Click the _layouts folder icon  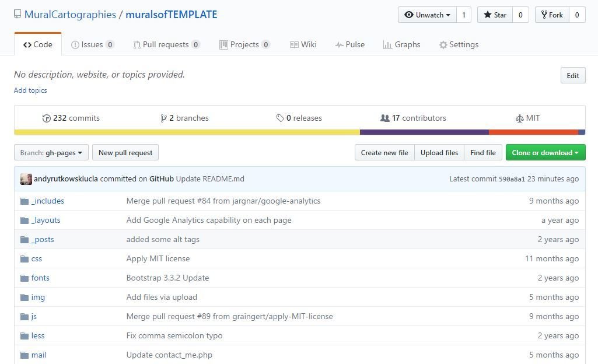click(25, 220)
